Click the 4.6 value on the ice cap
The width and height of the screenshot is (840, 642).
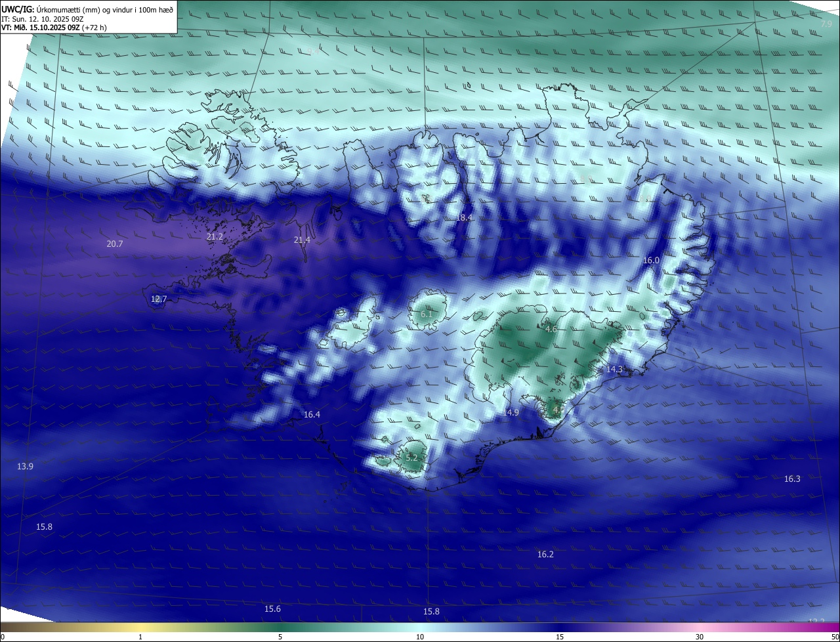pos(551,330)
